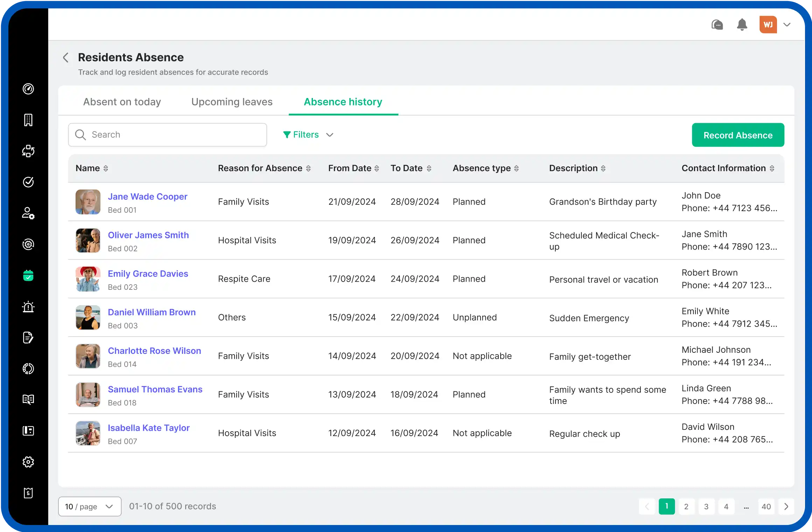Image resolution: width=812 pixels, height=532 pixels.
Task: Open the document with pen icon
Action: click(28, 338)
